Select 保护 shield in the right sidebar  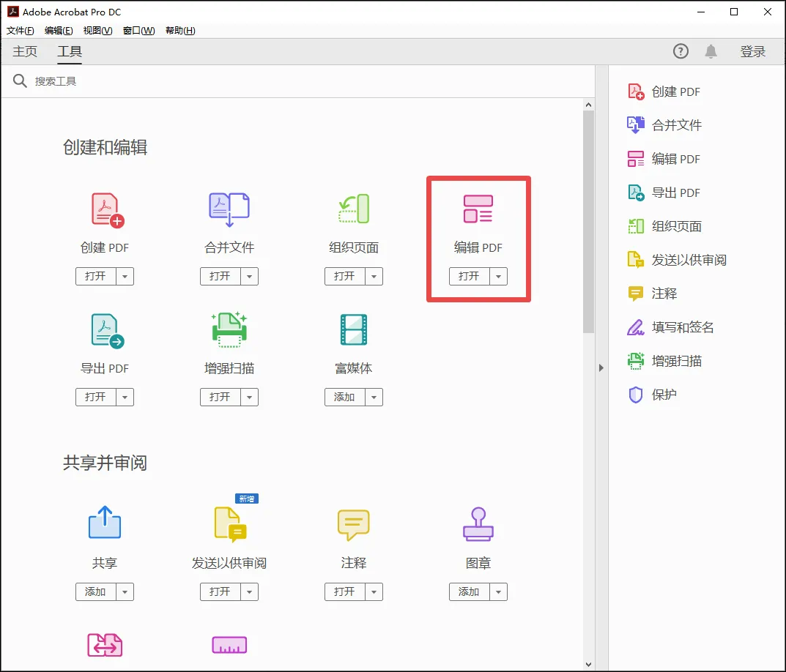click(x=652, y=395)
